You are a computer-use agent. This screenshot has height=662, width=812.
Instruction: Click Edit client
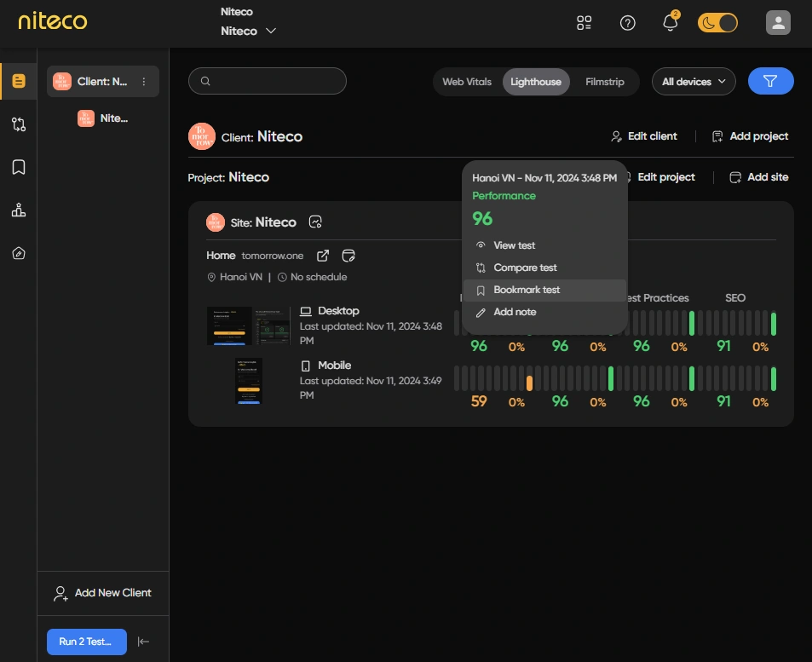(x=643, y=136)
